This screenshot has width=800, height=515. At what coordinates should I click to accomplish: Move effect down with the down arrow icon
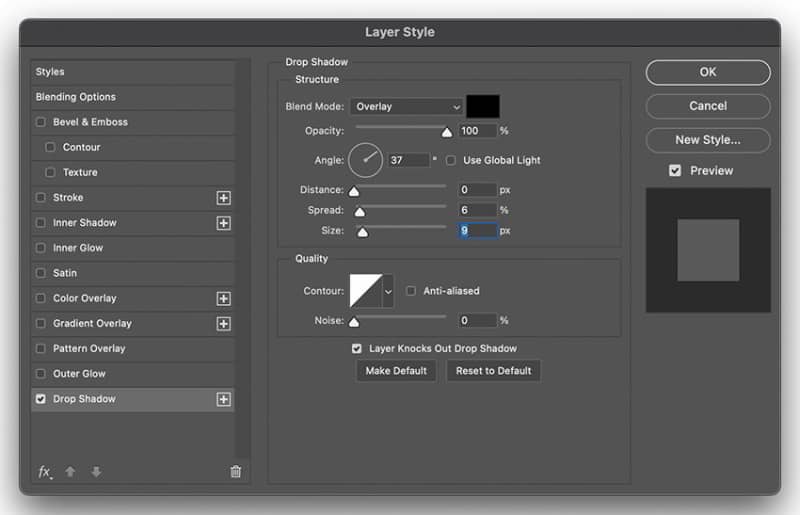click(x=96, y=472)
